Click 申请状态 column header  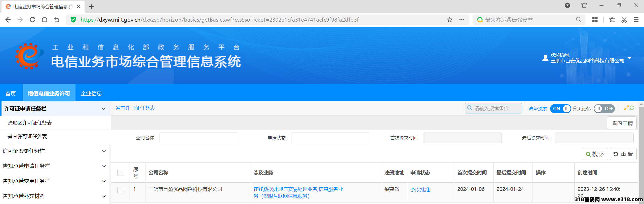click(x=420, y=173)
